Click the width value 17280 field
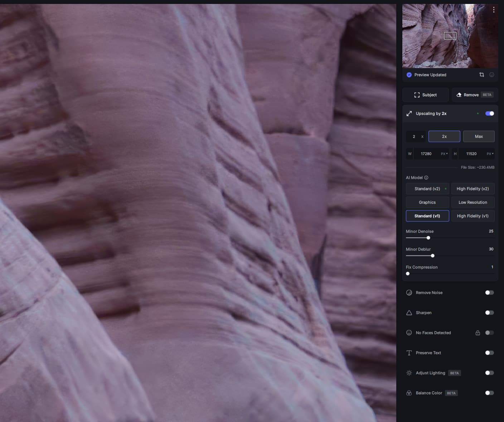The width and height of the screenshot is (504, 422). coord(426,154)
